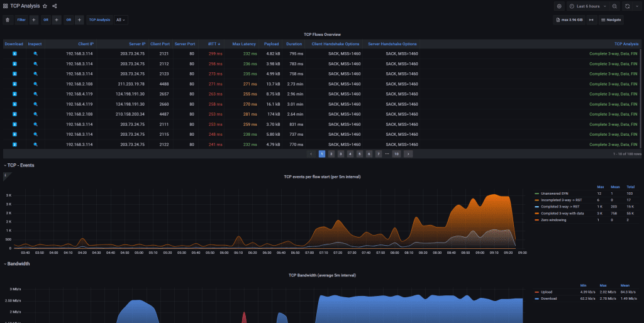Inspect the flow to server 211.233.19.78

pyautogui.click(x=35, y=84)
